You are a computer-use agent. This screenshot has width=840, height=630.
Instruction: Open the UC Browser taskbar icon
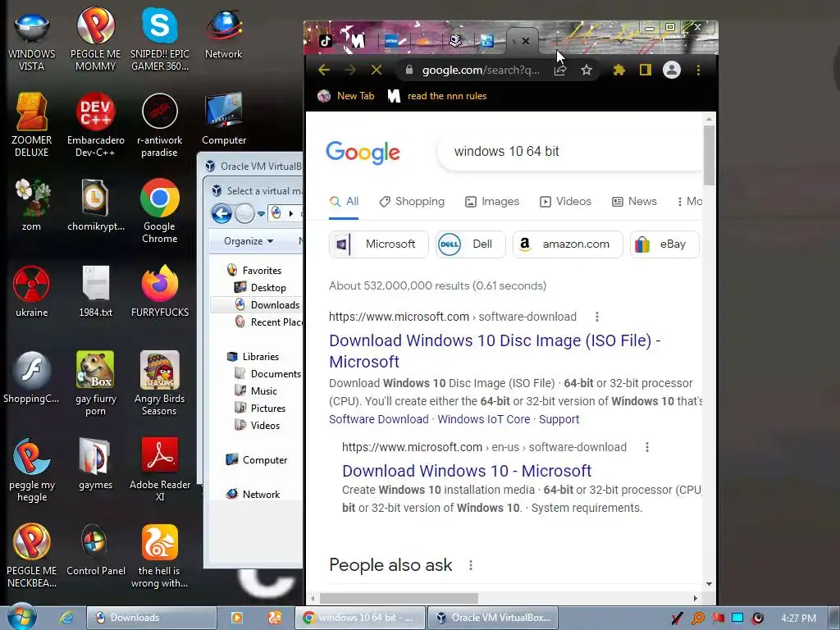click(x=275, y=618)
